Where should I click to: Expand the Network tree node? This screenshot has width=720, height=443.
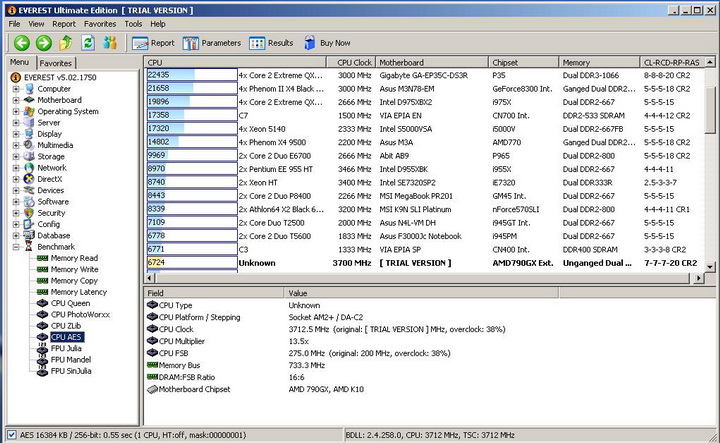coord(16,168)
